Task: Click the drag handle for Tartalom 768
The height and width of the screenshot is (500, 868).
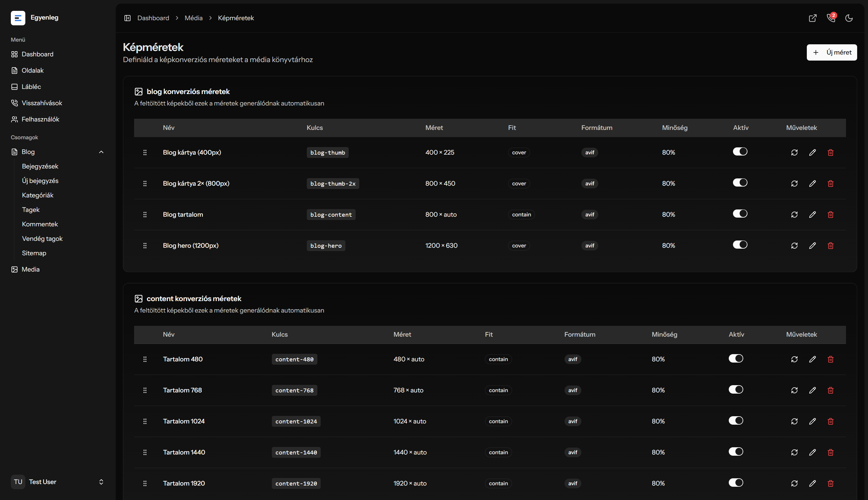Action: (x=145, y=391)
